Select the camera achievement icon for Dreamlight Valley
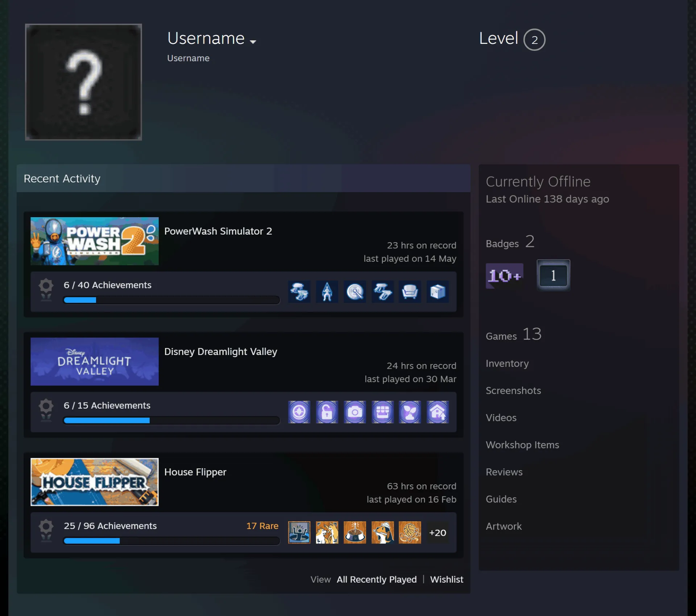 pos(355,412)
